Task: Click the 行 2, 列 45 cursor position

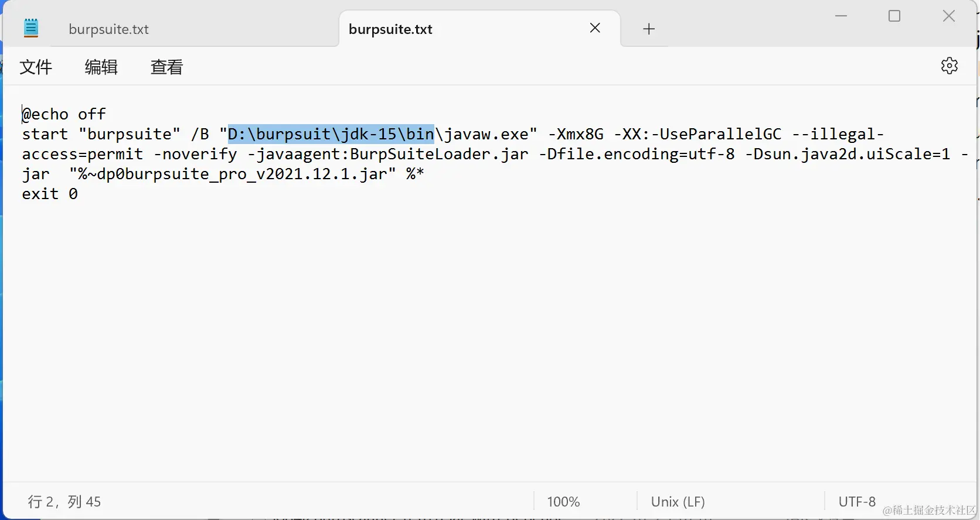Action: [x=64, y=502]
